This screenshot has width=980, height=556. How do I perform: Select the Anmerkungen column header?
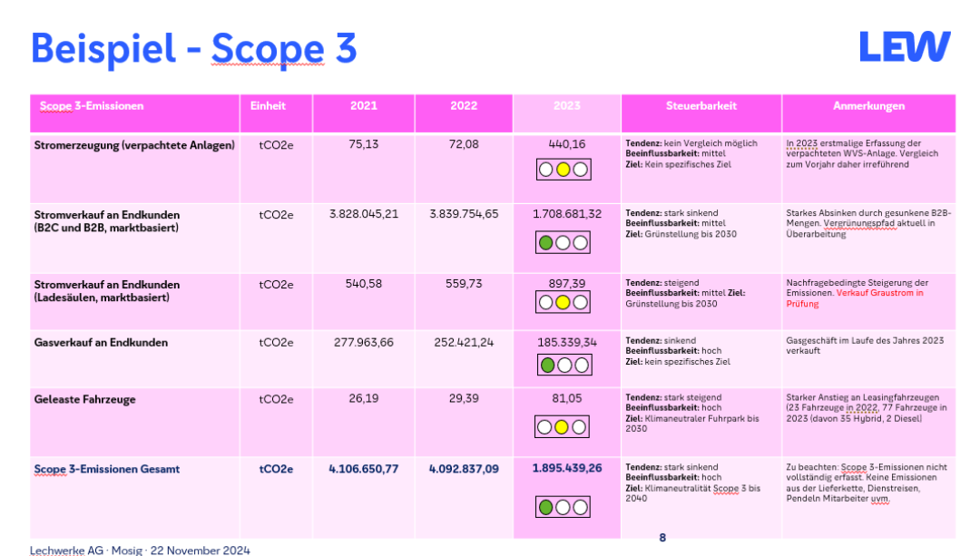pos(868,106)
